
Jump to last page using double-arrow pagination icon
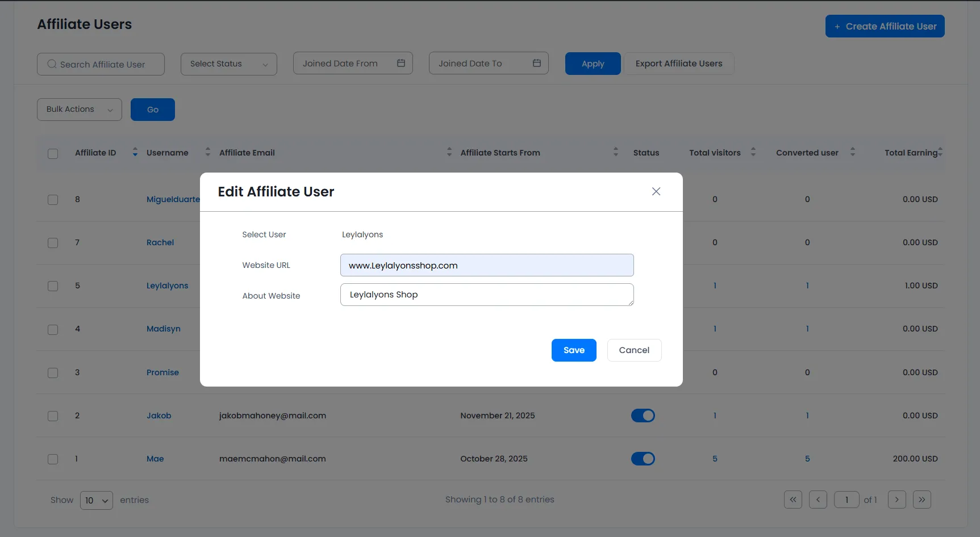pos(922,500)
